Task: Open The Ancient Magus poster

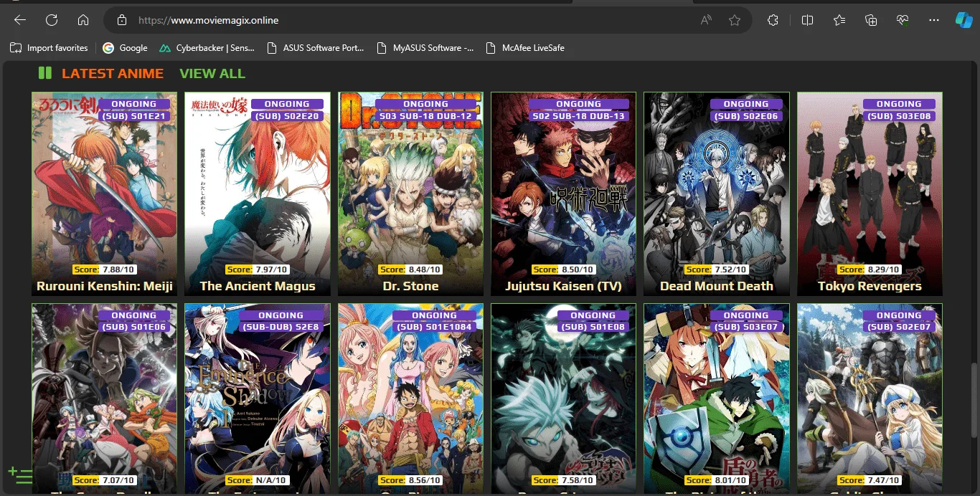Action: click(x=258, y=194)
